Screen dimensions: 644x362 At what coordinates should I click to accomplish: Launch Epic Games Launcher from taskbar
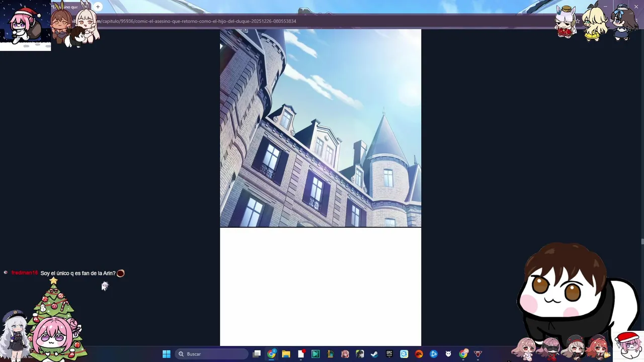pos(389,354)
